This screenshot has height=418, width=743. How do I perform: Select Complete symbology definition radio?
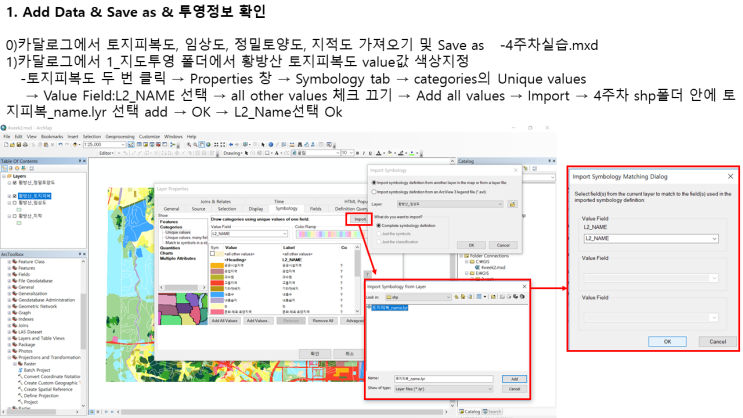click(x=379, y=226)
